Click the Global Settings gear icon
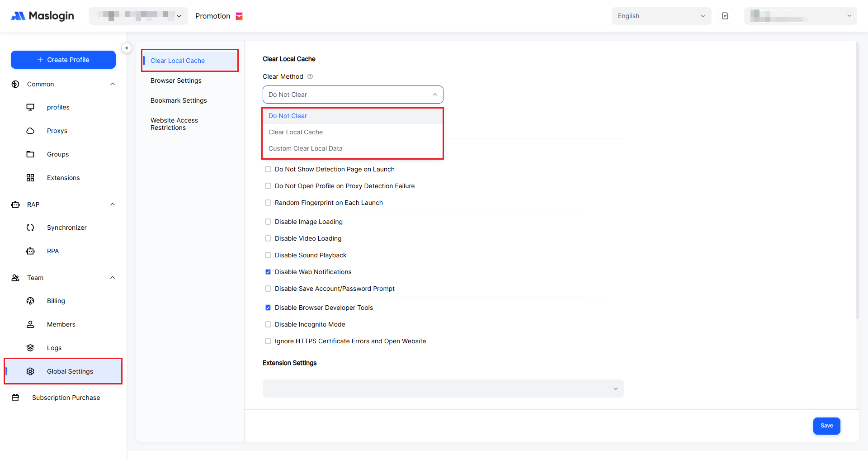Screen dimensions: 868x460 (x=30, y=371)
